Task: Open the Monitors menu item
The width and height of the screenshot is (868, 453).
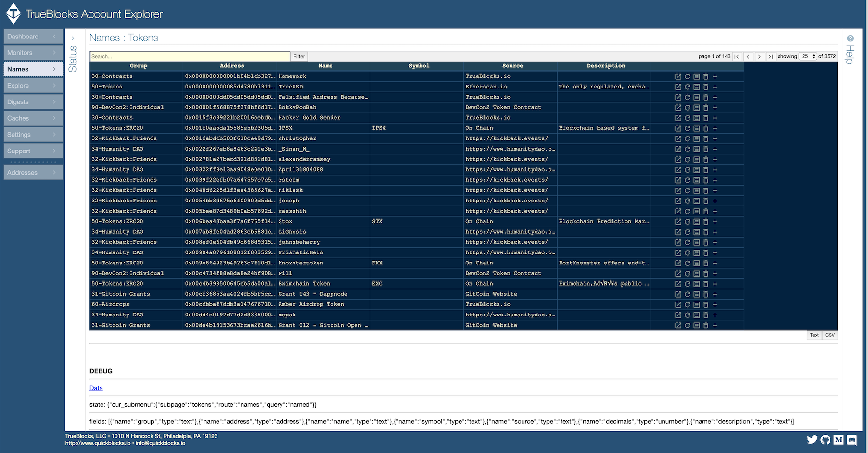Action: (33, 53)
